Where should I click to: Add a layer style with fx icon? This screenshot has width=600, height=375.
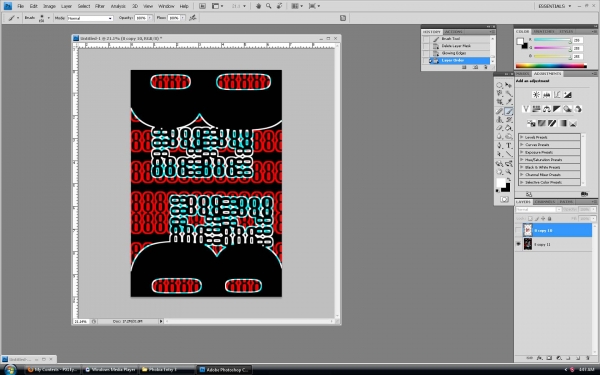[x=540, y=358]
